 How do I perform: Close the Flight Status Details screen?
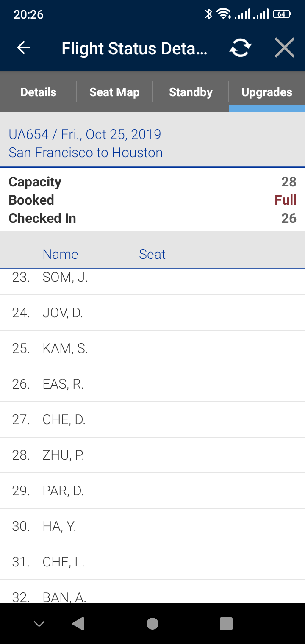click(x=284, y=48)
